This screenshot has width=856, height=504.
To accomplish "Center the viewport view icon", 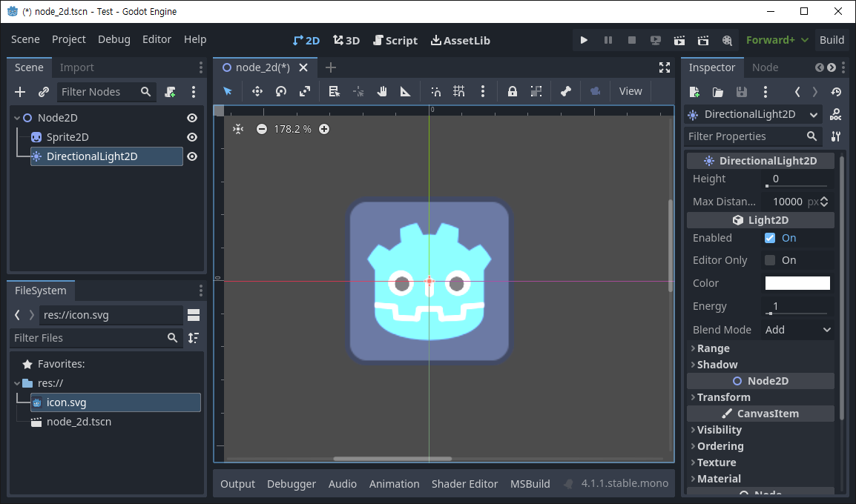I will tap(238, 129).
